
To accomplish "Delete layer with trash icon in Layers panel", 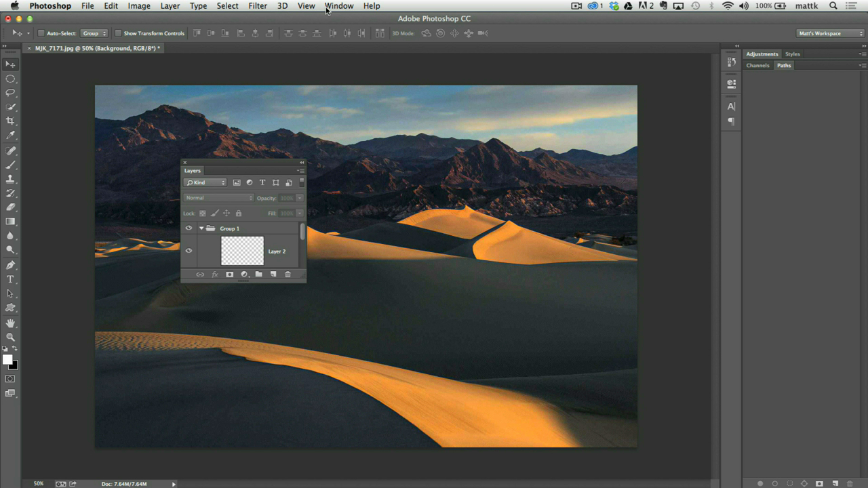I will click(x=288, y=274).
